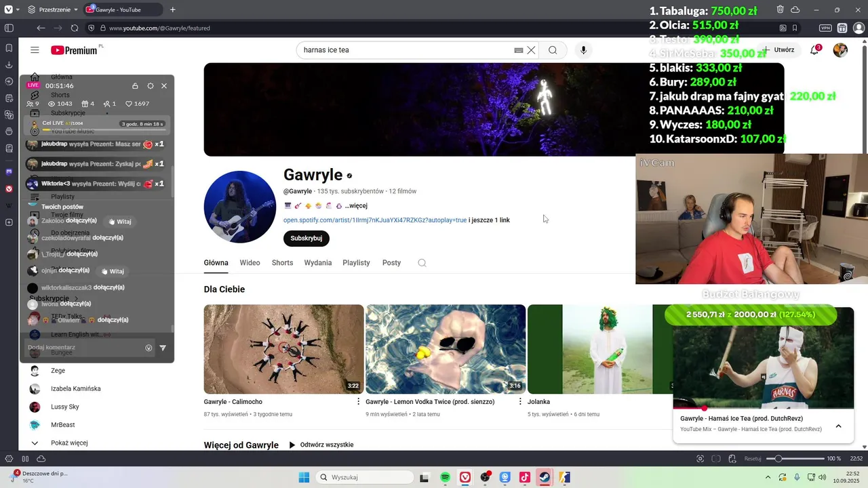Bookmark this page via the address bar
Image resolution: width=868 pixels, height=488 pixels.
[795, 28]
